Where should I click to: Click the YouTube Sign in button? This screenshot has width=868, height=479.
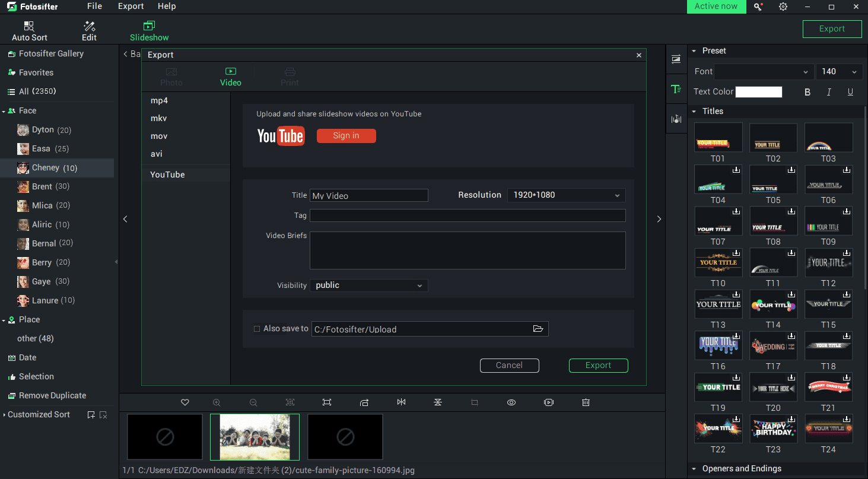coord(346,136)
